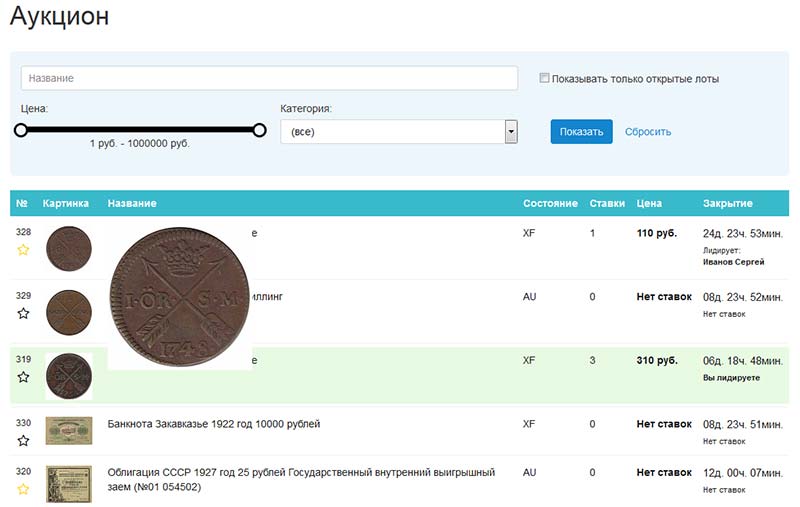The width and height of the screenshot is (800, 507).
Task: Click the Сбросить reset link
Action: (648, 132)
